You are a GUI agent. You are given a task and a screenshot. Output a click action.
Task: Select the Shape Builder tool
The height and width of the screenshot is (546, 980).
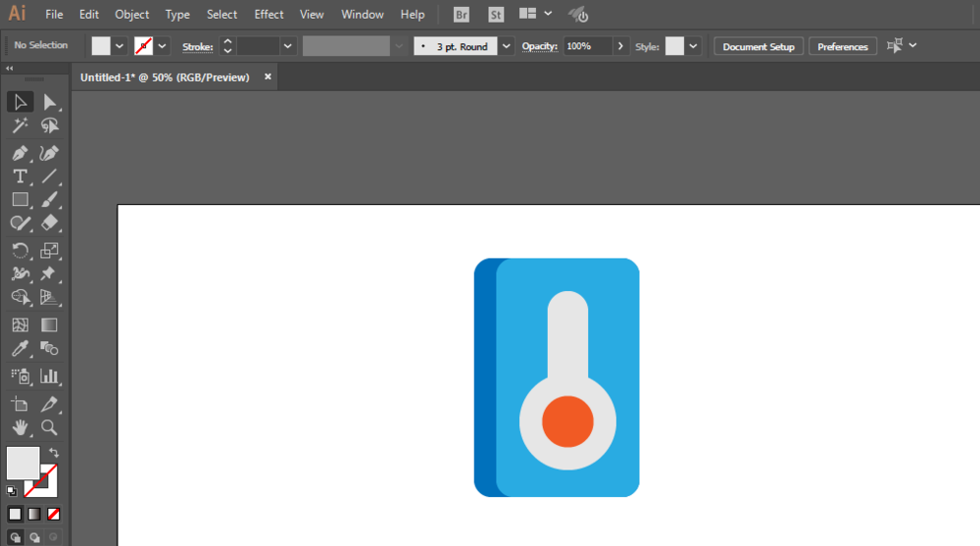click(20, 297)
